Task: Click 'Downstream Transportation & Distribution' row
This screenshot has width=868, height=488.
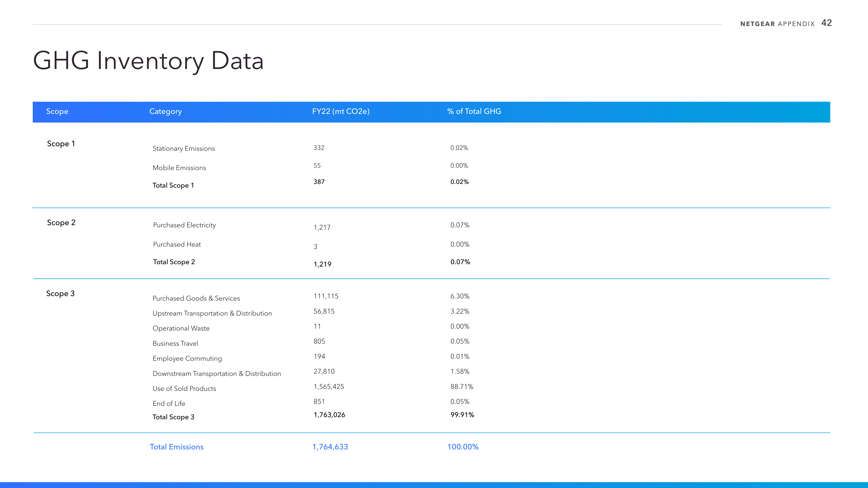Action: [x=217, y=373]
